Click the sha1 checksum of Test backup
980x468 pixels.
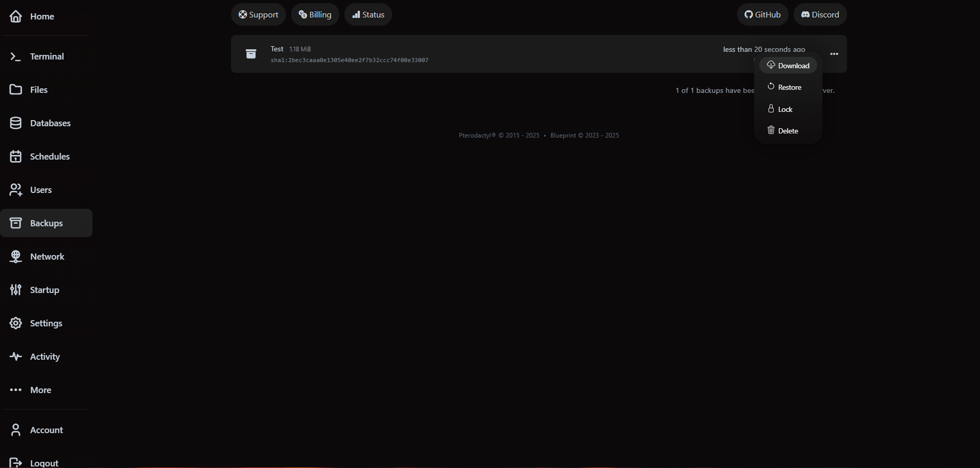[x=350, y=60]
